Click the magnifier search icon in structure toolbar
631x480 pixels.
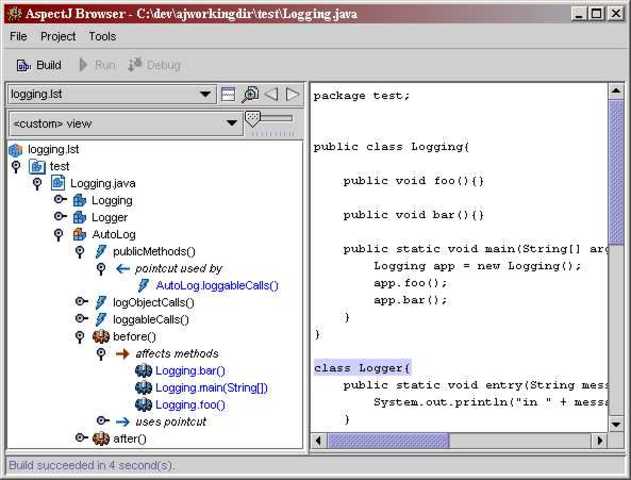250,94
